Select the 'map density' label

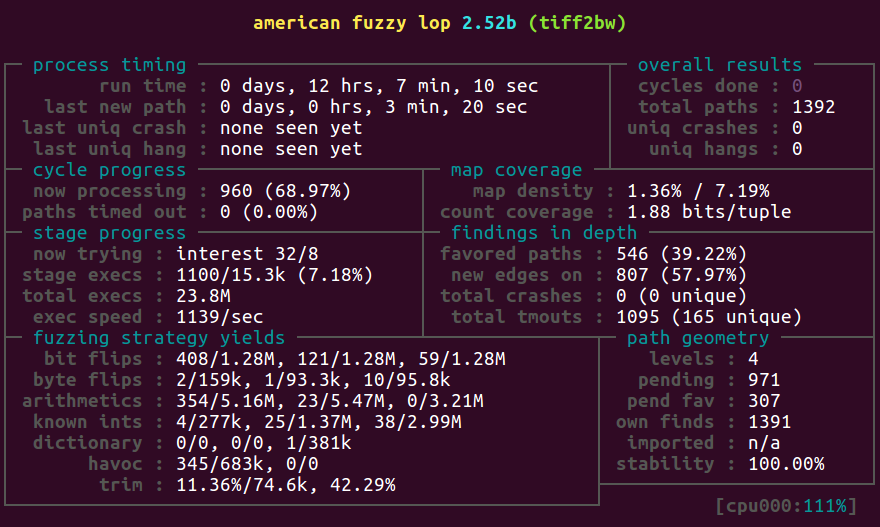point(533,191)
